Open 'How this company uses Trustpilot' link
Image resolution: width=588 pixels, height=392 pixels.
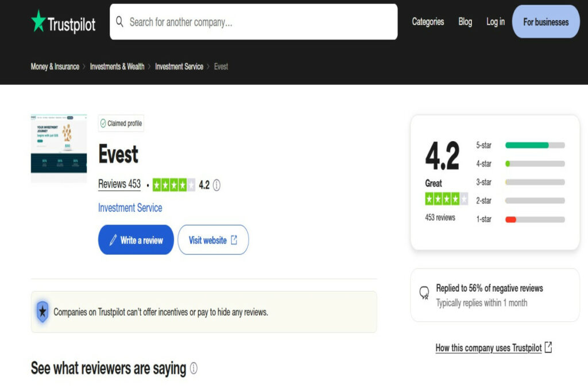(489, 348)
